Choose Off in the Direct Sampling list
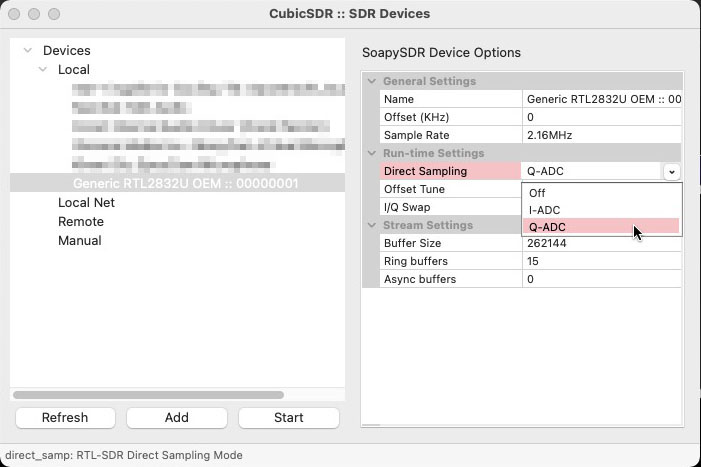The height and width of the screenshot is (467, 701). click(601, 193)
